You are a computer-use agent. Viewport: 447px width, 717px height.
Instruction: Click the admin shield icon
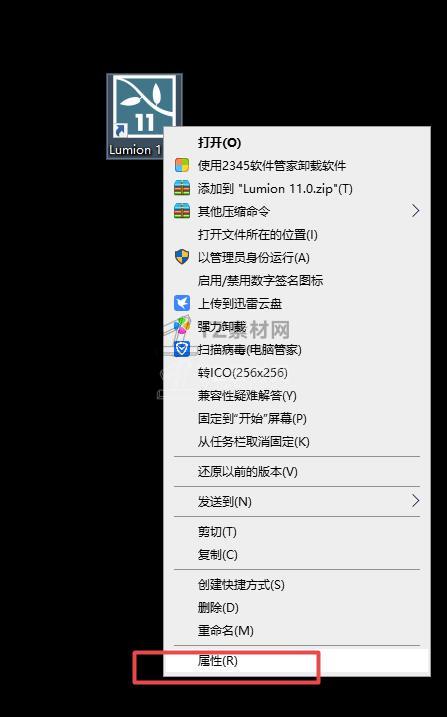tap(182, 257)
